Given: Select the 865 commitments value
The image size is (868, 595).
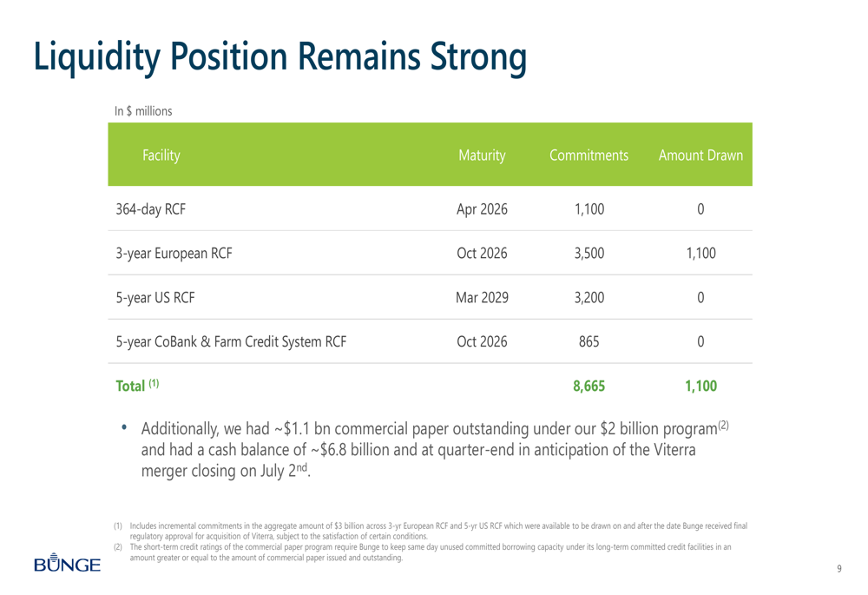Looking at the screenshot, I should (589, 342).
